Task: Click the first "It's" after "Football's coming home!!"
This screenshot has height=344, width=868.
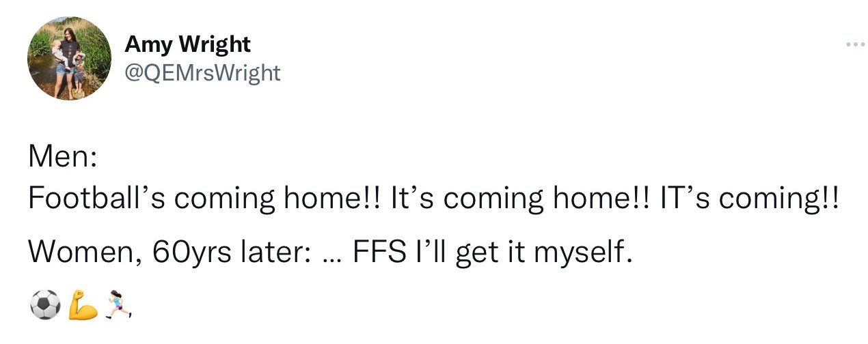Action: pyautogui.click(x=412, y=199)
